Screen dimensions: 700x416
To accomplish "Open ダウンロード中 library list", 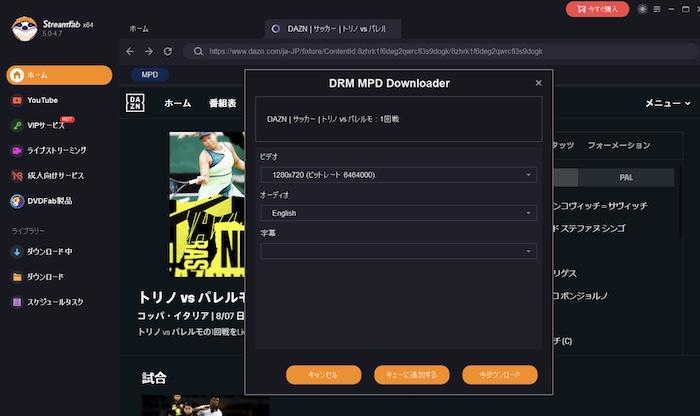I will [x=42, y=252].
